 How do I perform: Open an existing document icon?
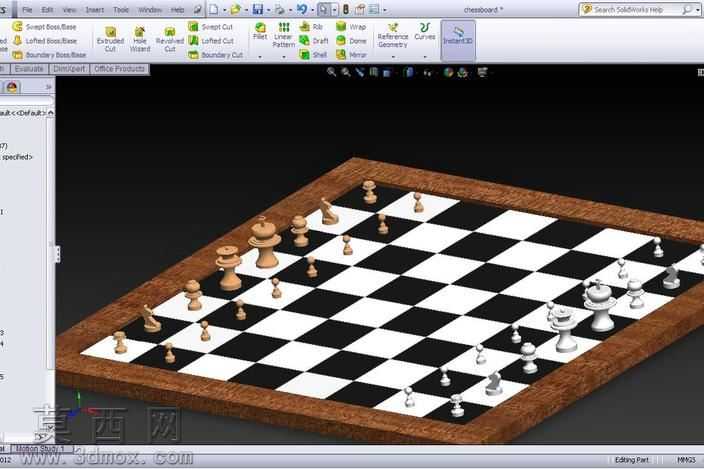(235, 9)
